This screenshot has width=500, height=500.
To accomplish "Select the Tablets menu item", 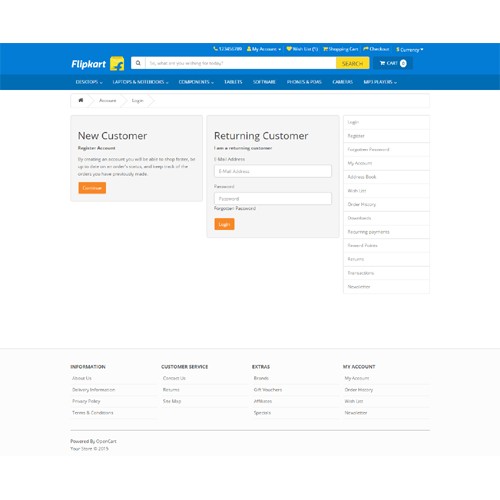I will (233, 82).
